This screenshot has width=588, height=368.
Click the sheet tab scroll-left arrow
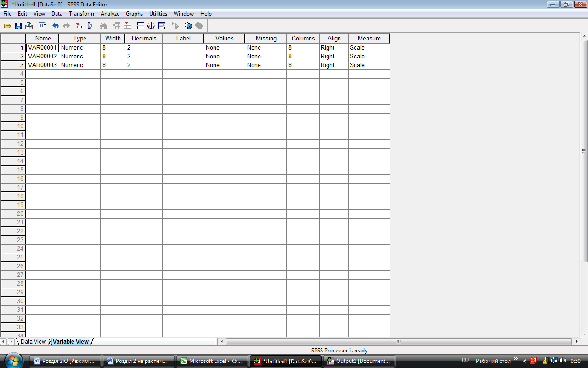(x=4, y=342)
